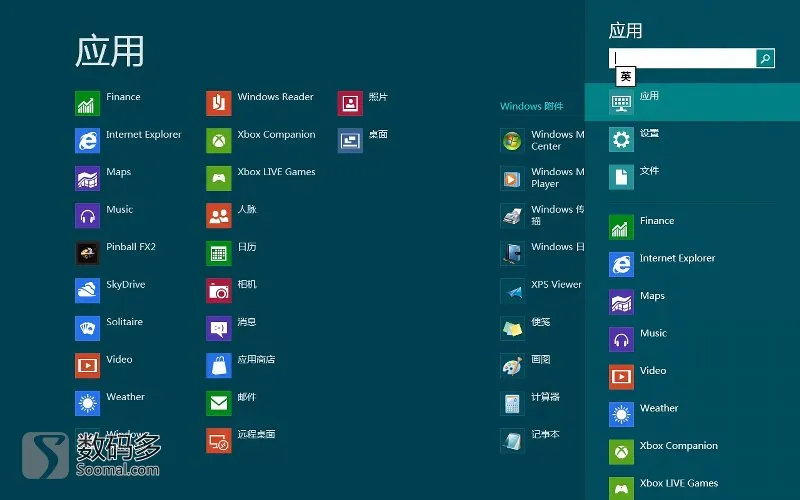
Task: Open 便笺 (Sticky Notes)
Action: (526, 328)
